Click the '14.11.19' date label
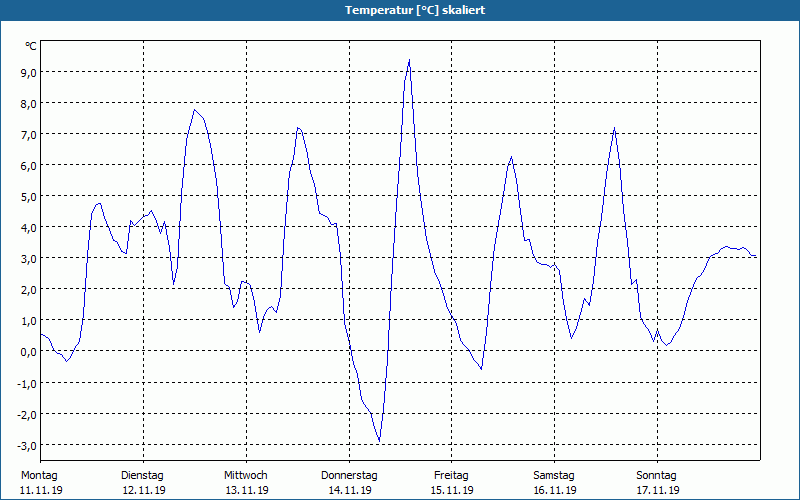The height and width of the screenshot is (500, 800). click(x=350, y=490)
